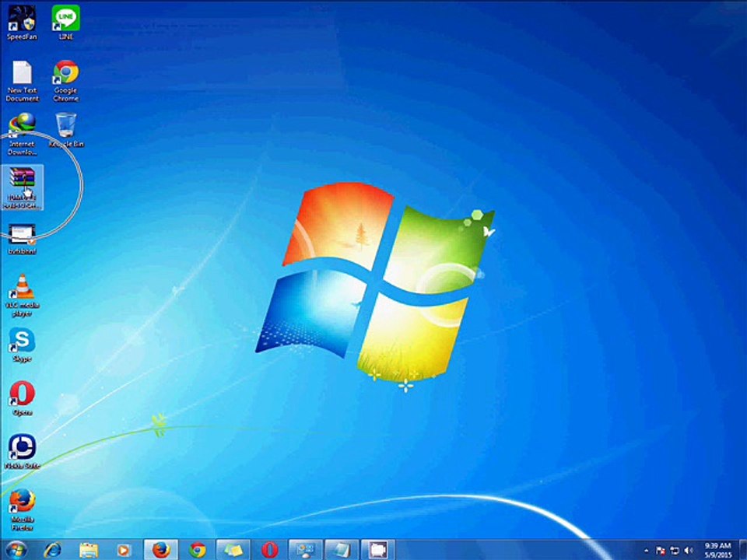Viewport: 747px width, 560px height.
Task: Select the highlighted WinRAR archive icon
Action: (x=22, y=187)
